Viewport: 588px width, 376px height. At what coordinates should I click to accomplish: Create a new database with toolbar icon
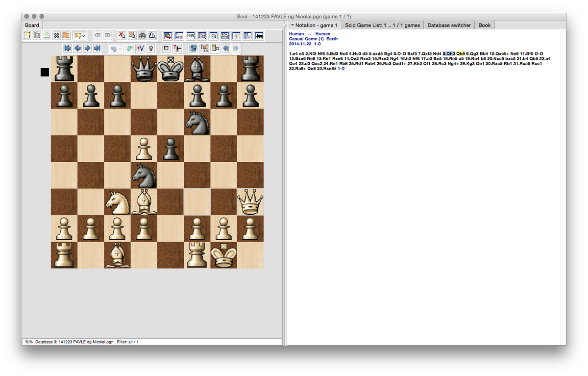tap(26, 35)
